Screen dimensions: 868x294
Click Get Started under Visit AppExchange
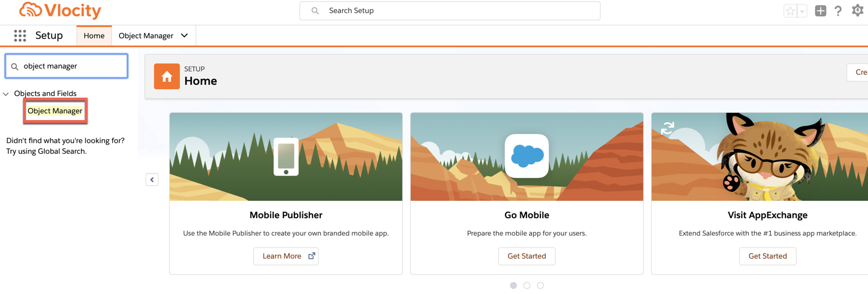(x=768, y=256)
